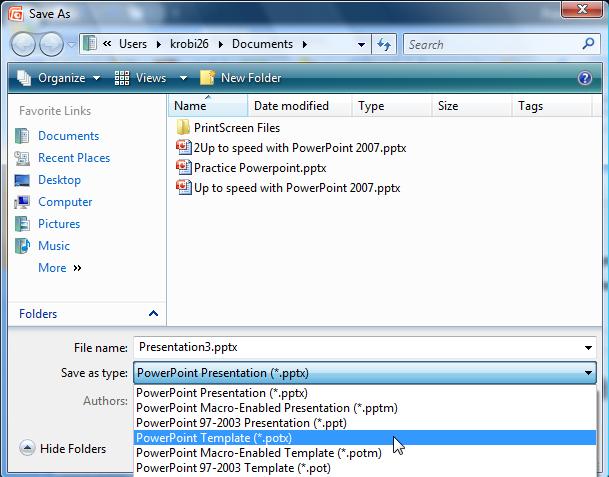Choose PowerPoint 97-2003 Template (*.pot)
609x477 pixels.
tap(365, 468)
